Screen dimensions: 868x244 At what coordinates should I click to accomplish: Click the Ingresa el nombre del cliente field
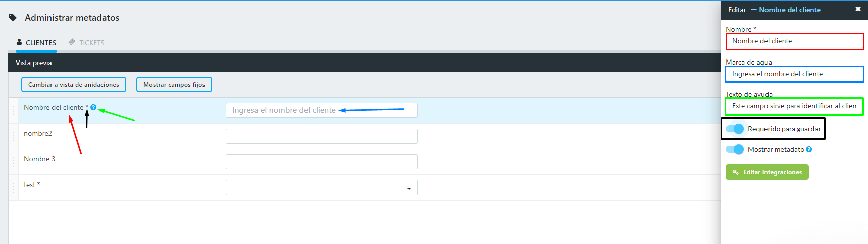[322, 110]
